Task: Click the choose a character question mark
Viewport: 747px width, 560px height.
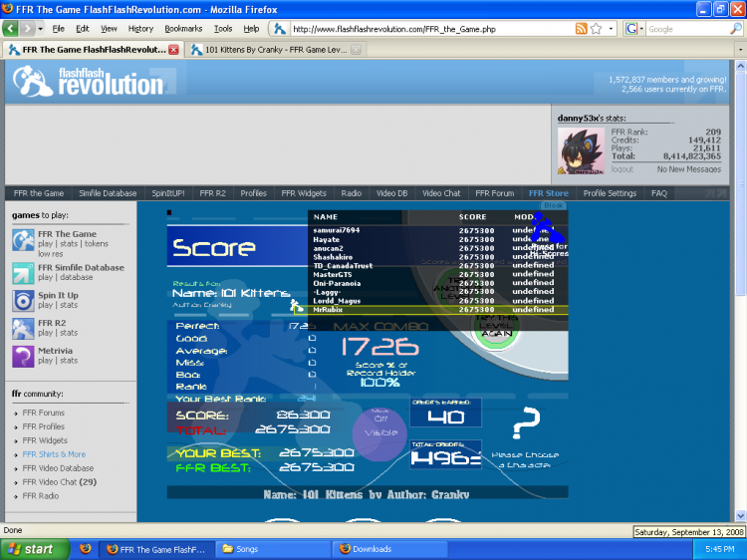Action: (x=526, y=422)
